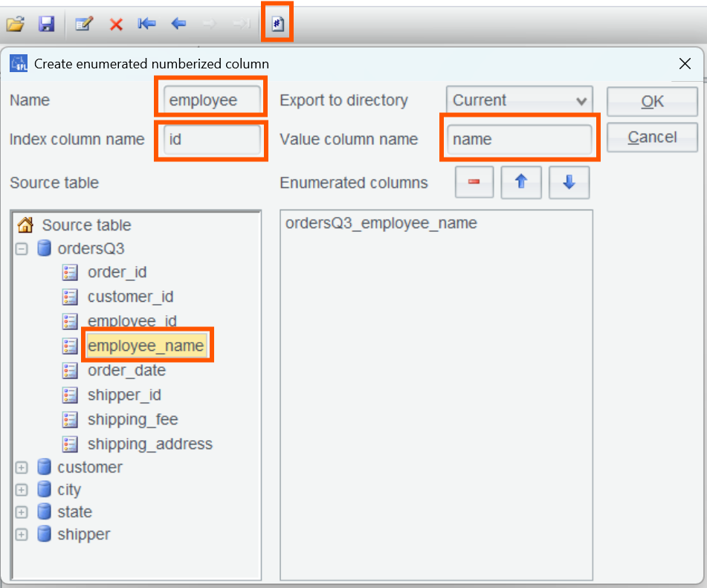
Task: Click the numberized column # document icon
Action: [x=277, y=23]
